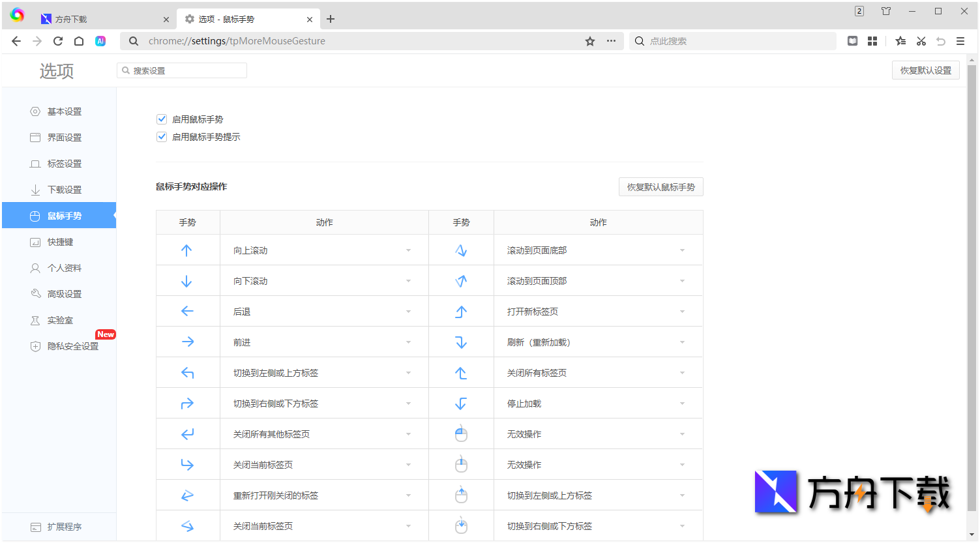Open the bookmarks star icon in toolbar
The height and width of the screenshot is (543, 980).
[x=900, y=41]
